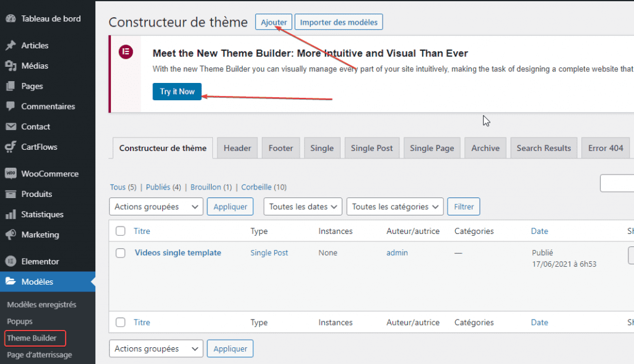
Task: Sort templates by the Date column
Action: [x=539, y=230]
